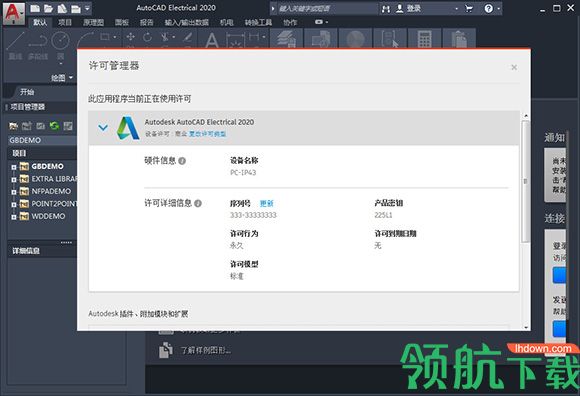580x396 pixels.
Task: Click the Dimension tool icon beside Text
Action: [235, 40]
